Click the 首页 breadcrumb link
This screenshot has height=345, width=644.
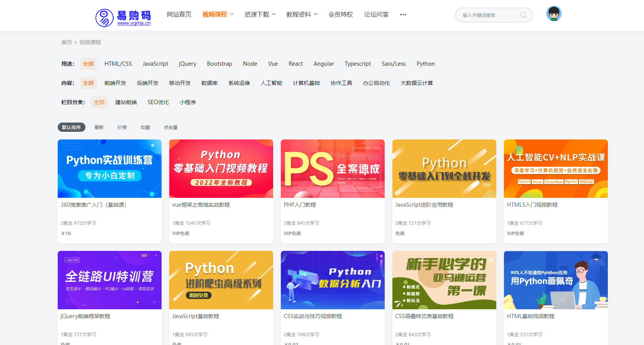pos(67,42)
